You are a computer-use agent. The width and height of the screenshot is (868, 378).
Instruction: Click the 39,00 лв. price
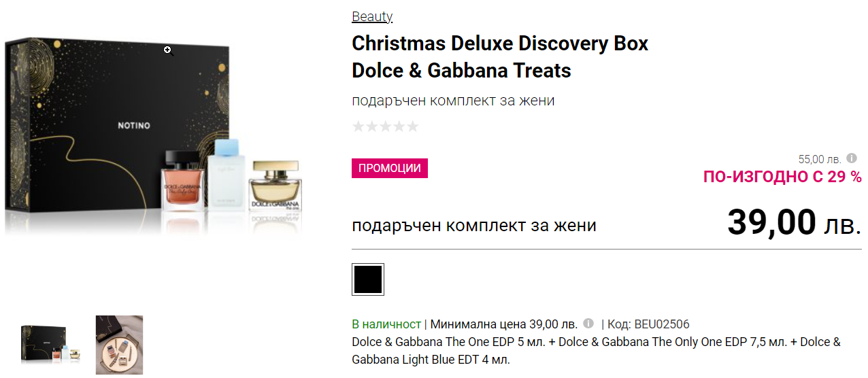tap(794, 222)
